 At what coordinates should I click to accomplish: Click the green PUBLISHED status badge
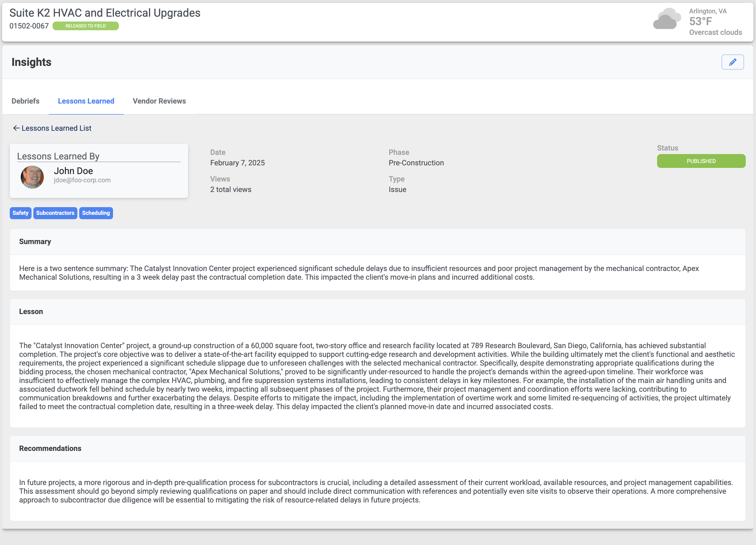point(701,161)
